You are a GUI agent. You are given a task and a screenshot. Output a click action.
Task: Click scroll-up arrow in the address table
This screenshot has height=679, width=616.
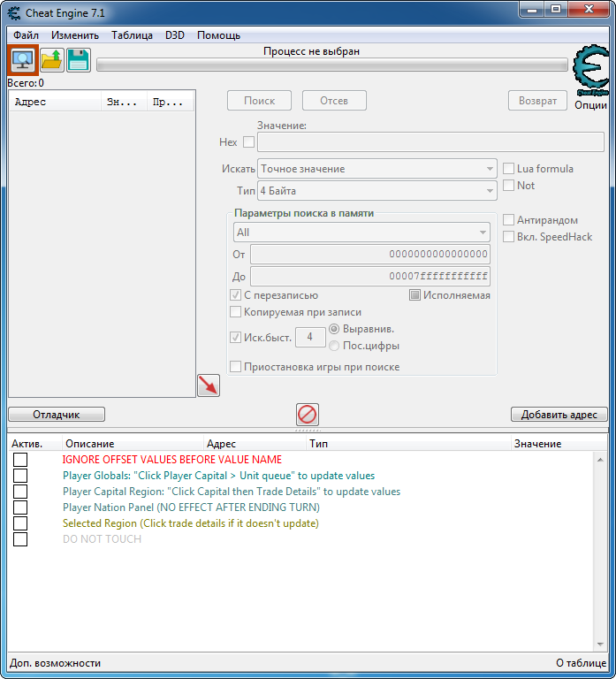(x=600, y=460)
